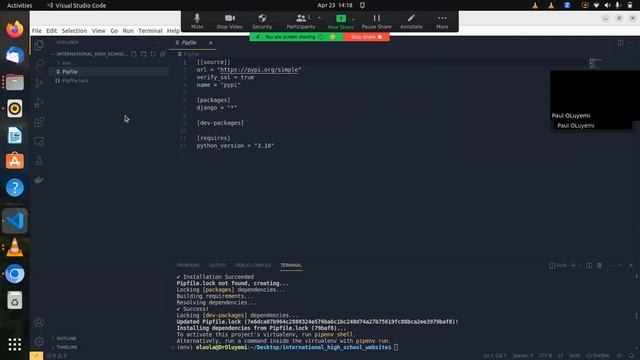Refresh the Explorer file tree
Image resolution: width=640 pixels, height=360 pixels.
click(x=153, y=54)
